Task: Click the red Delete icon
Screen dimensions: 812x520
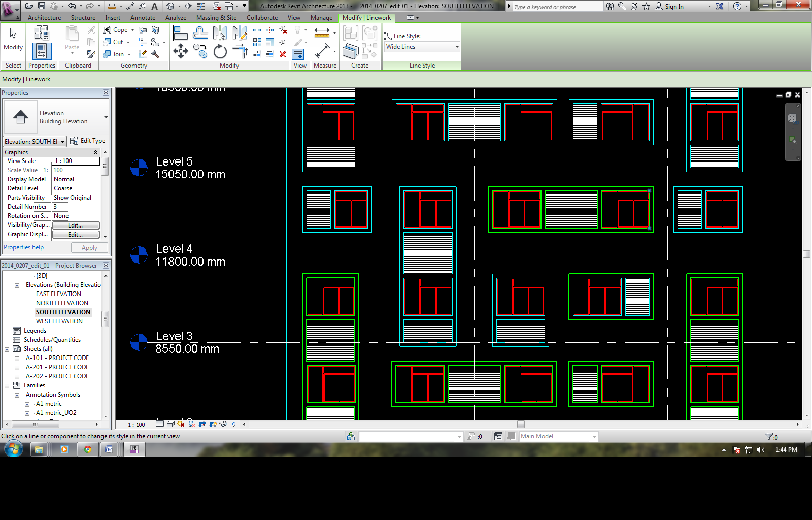Action: click(283, 54)
